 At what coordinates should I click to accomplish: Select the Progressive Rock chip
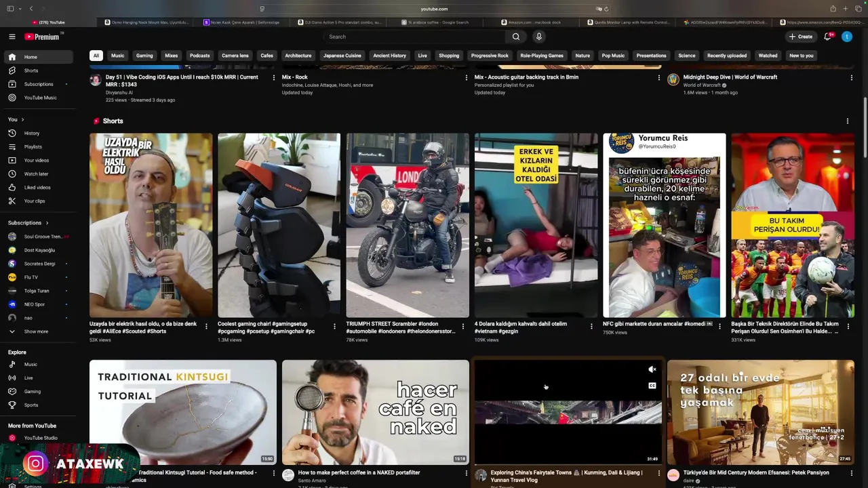point(490,56)
